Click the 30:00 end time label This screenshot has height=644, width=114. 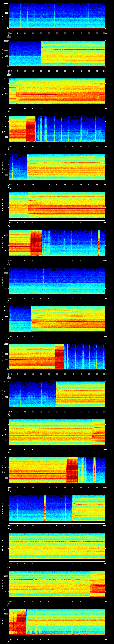105,298
